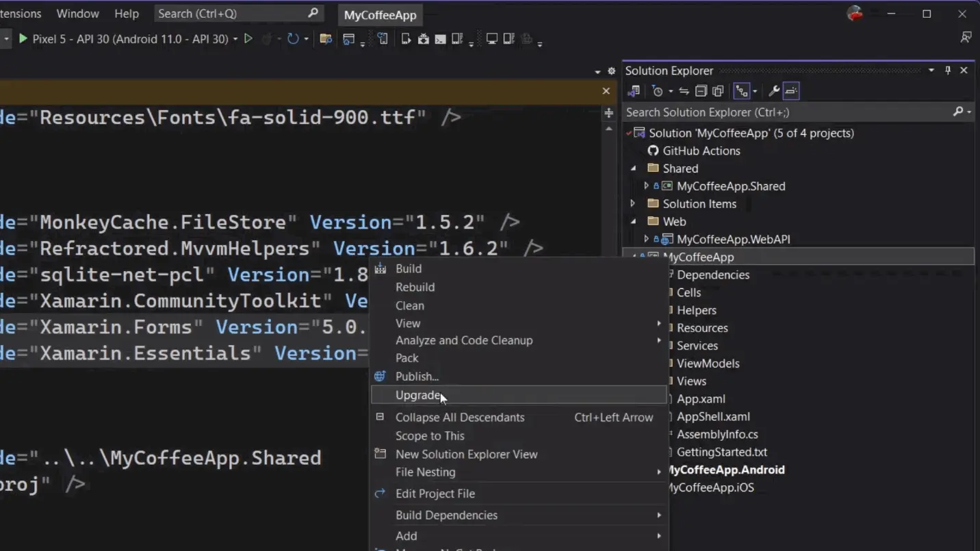Viewport: 980px width, 551px height.
Task: Expand the MyCoffeeApp.Shared project node
Action: pyautogui.click(x=646, y=185)
